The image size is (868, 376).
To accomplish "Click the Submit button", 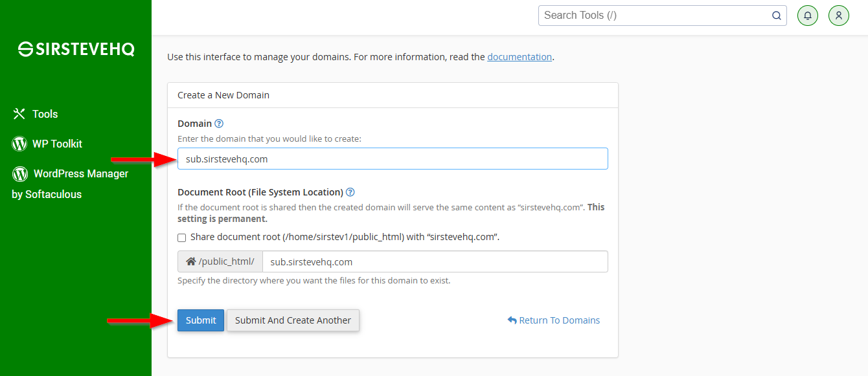I will (201, 320).
